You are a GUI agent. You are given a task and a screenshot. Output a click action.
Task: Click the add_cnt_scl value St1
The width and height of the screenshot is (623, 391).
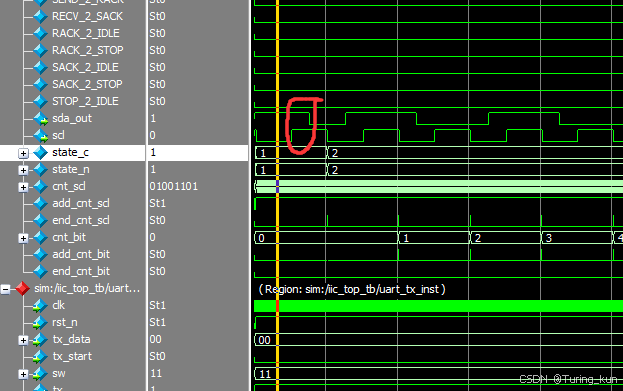157,203
